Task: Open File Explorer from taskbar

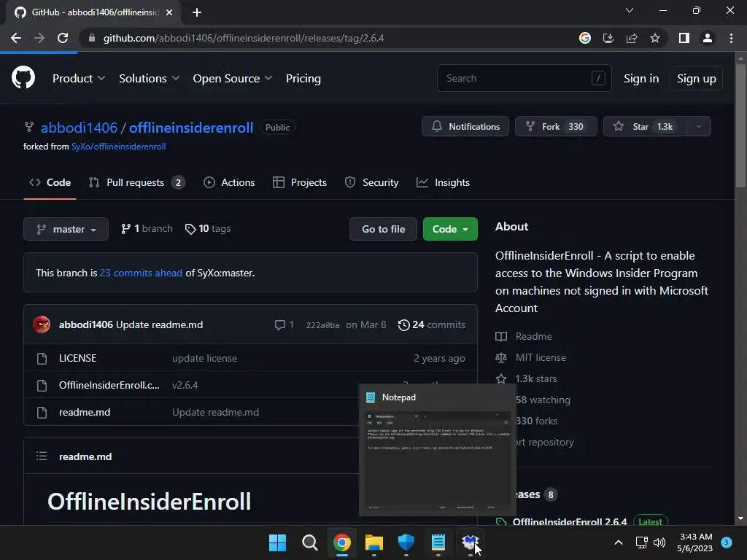Action: pos(374,542)
